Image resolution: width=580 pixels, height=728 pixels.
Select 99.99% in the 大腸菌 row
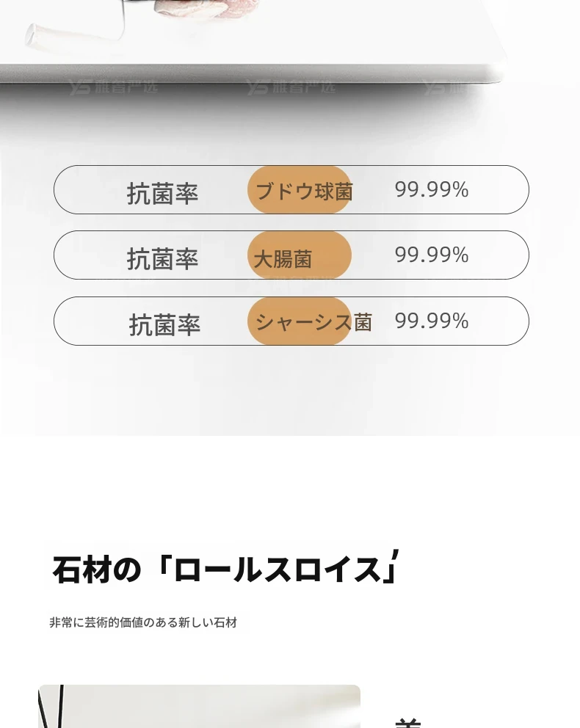pyautogui.click(x=431, y=255)
